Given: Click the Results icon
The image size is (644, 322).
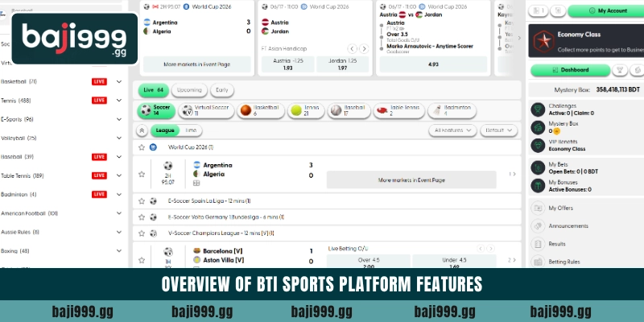Looking at the screenshot, I should pos(538,244).
